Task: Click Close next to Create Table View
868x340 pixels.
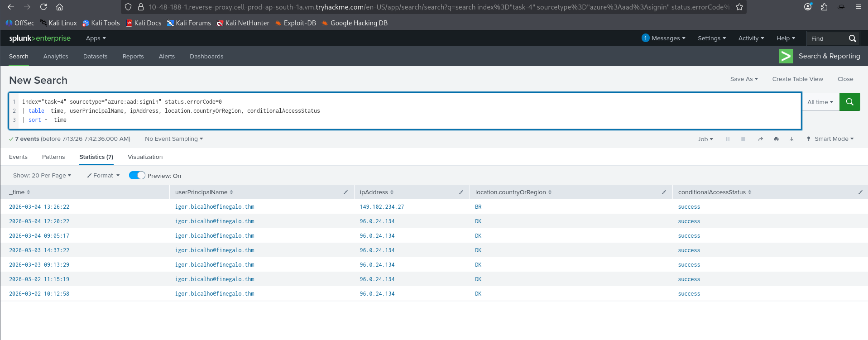Action: pos(845,79)
